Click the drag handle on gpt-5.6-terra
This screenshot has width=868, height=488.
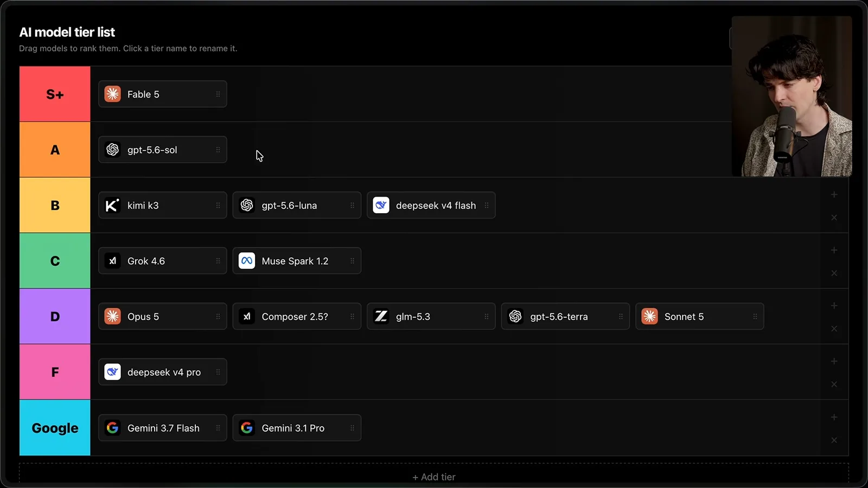tap(621, 317)
